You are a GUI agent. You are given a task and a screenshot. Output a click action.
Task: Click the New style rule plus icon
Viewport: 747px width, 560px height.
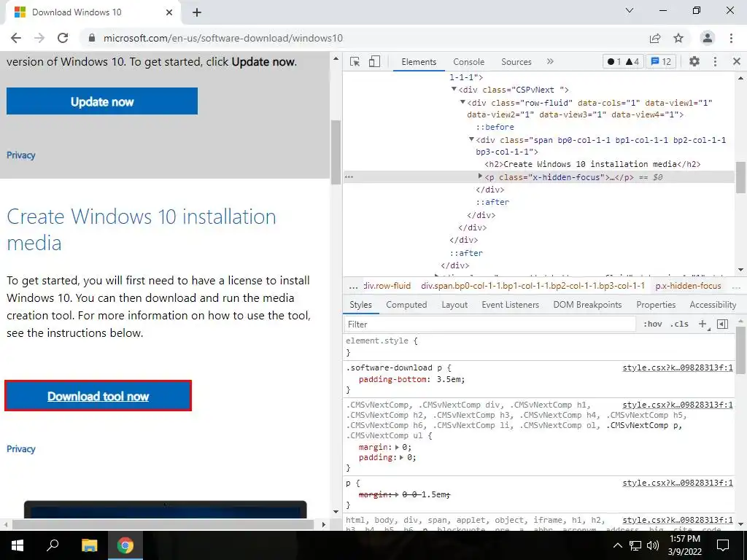point(703,324)
